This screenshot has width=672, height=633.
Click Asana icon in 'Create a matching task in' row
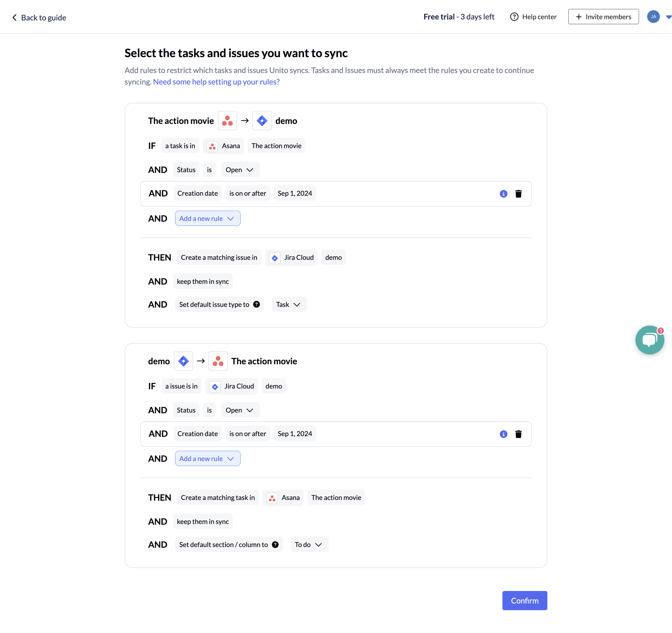[272, 498]
